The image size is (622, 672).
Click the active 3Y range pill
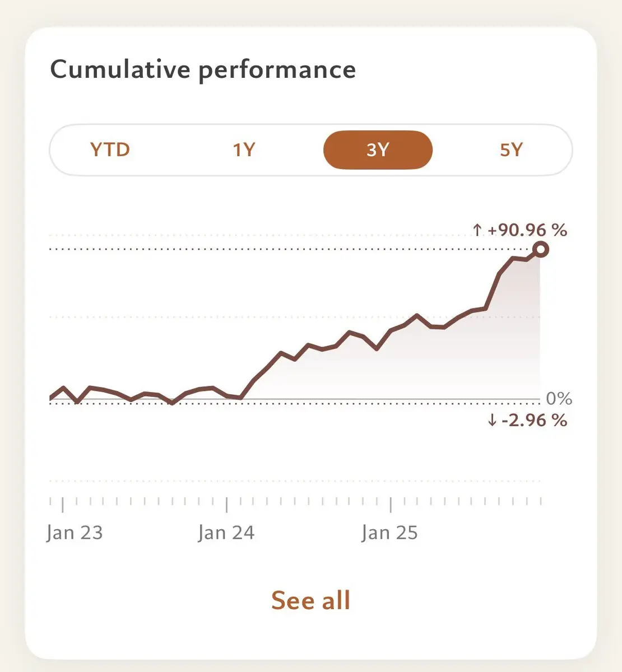click(x=378, y=150)
